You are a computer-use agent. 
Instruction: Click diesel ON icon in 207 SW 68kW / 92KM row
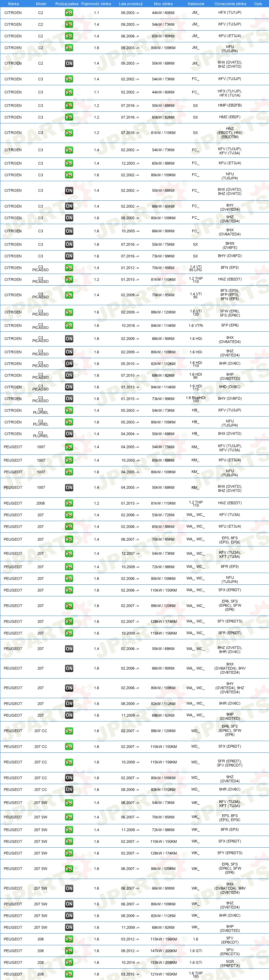coord(69,927)
